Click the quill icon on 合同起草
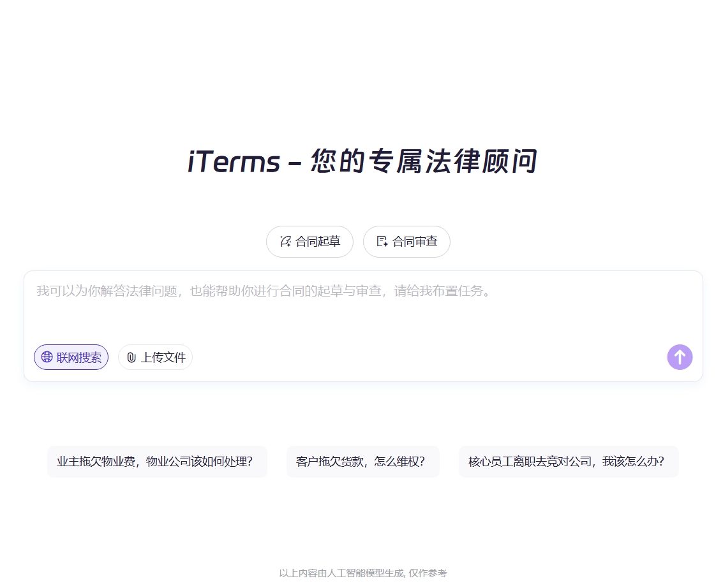This screenshot has height=588, width=723. 285,242
